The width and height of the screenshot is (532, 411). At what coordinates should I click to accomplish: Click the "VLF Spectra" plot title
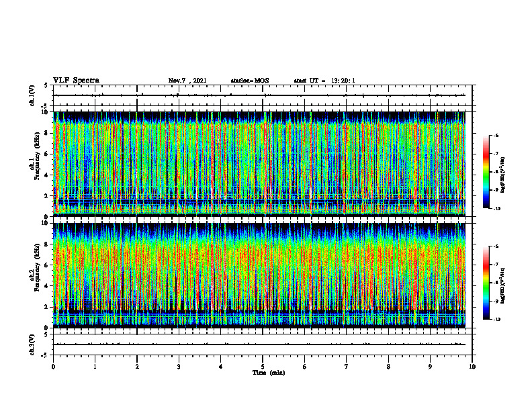(x=76, y=81)
